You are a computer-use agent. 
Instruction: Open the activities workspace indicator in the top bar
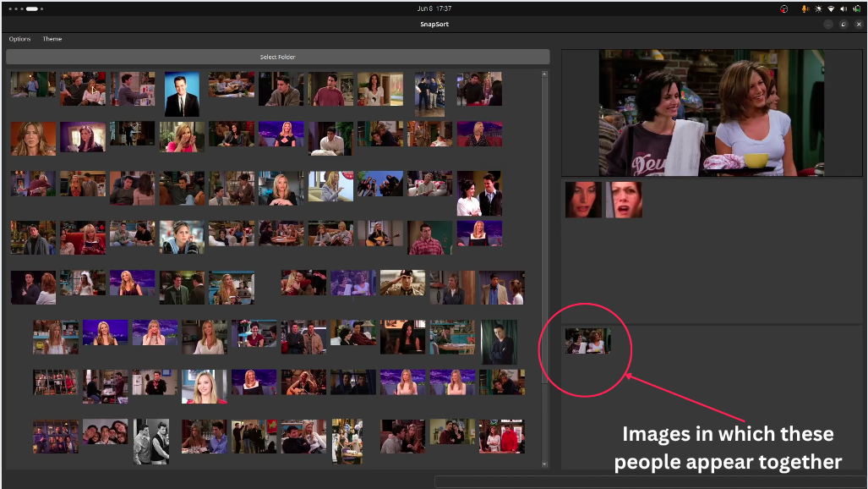[x=26, y=8]
